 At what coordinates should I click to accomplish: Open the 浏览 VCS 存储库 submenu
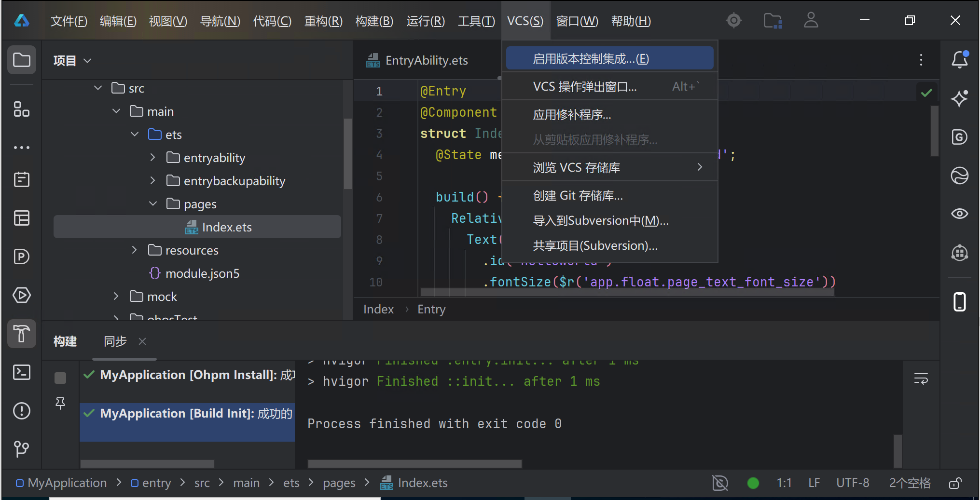pos(610,167)
